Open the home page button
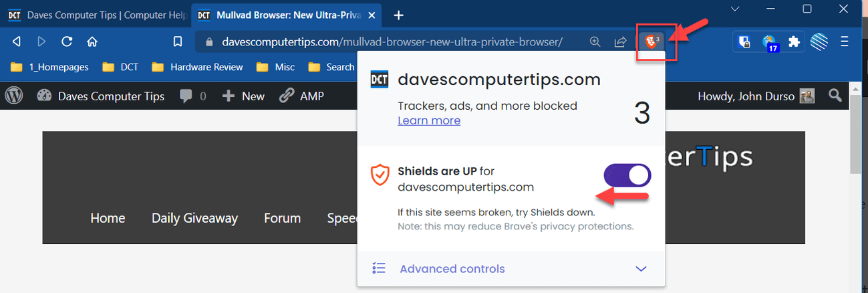Screen dimensions: 868x293 [x=92, y=41]
